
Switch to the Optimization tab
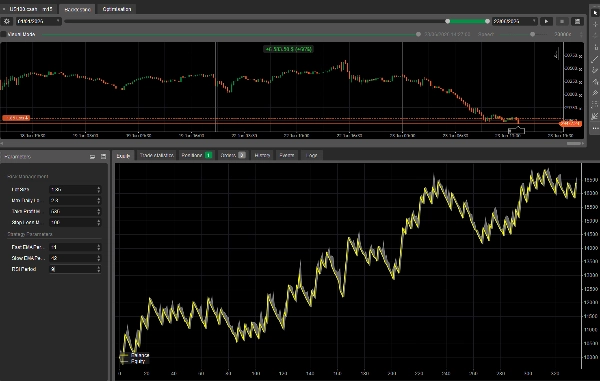(117, 9)
